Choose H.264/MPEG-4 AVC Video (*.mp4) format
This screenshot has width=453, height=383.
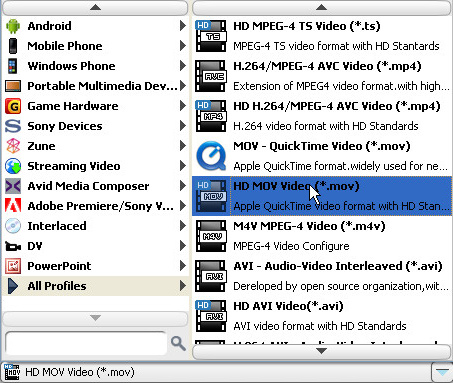tap(322, 76)
